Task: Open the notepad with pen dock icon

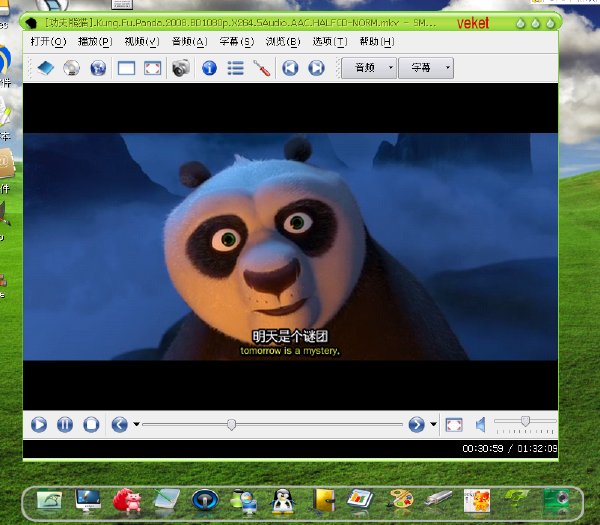Action: pos(167,500)
